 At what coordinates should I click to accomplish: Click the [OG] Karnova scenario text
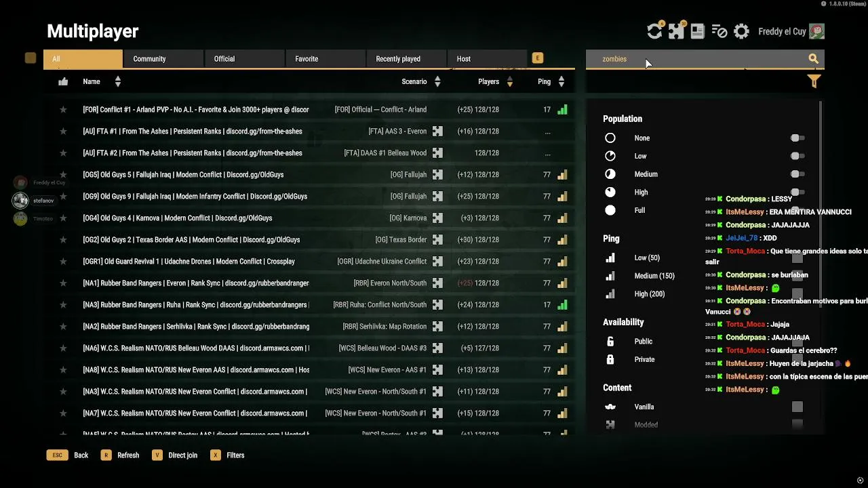click(x=408, y=218)
